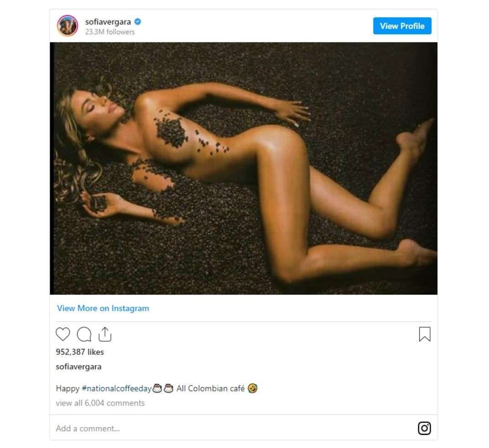Click the #nationalcoffeeday hashtag
489x448 pixels.
coord(116,389)
